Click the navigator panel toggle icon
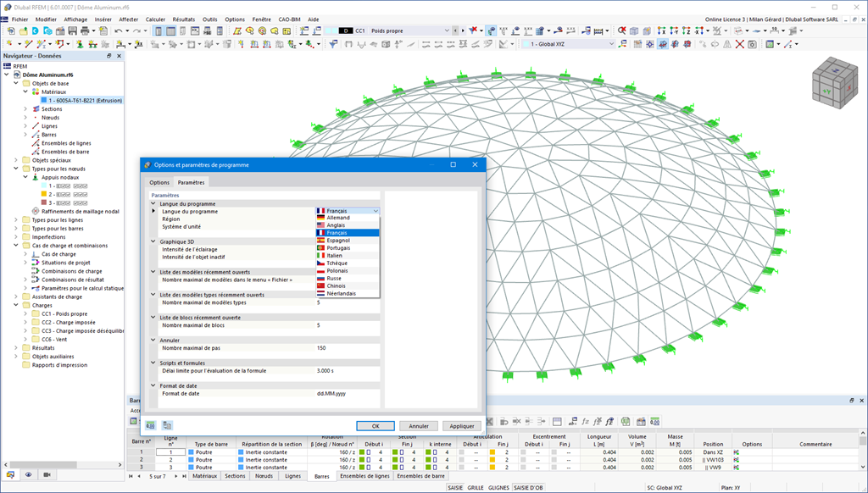Screen dimensions: 868x493 point(159,31)
